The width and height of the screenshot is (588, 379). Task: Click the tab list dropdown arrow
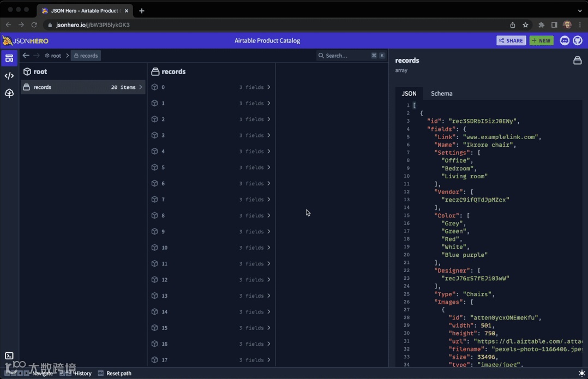580,11
